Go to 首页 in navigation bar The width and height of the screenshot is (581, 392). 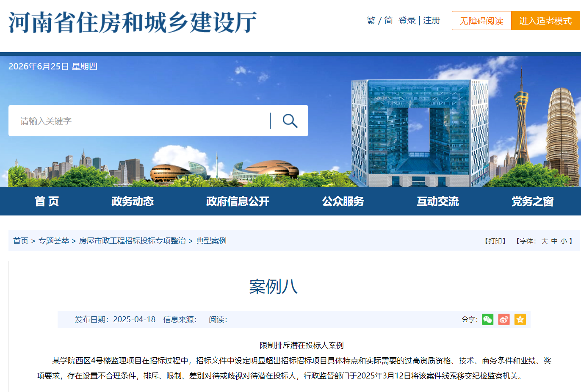click(47, 201)
